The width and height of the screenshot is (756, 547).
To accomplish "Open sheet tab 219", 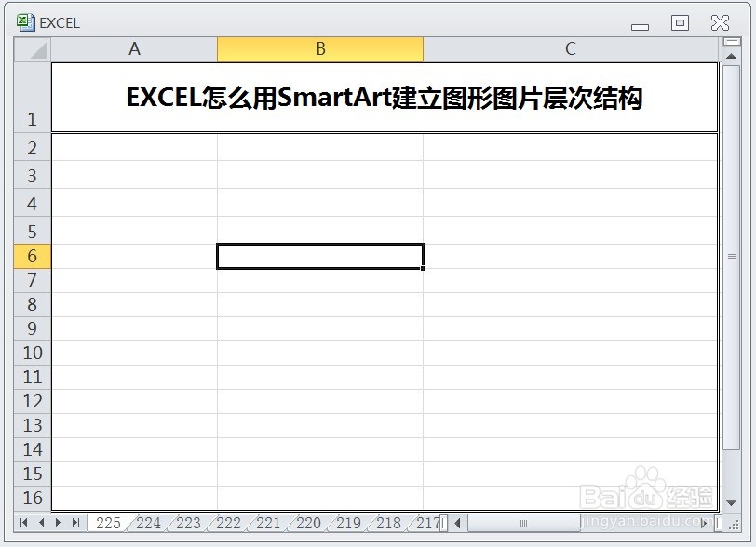I will coord(348,523).
